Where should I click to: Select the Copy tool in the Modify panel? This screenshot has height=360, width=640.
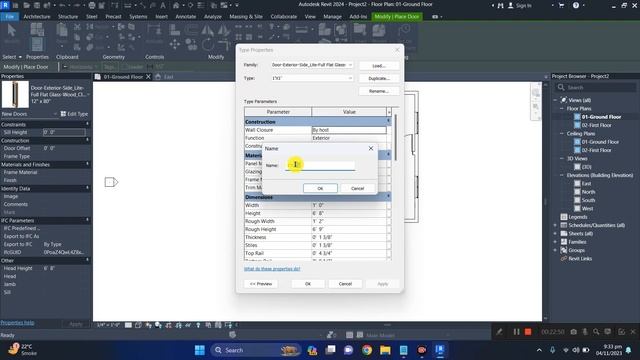click(191, 44)
